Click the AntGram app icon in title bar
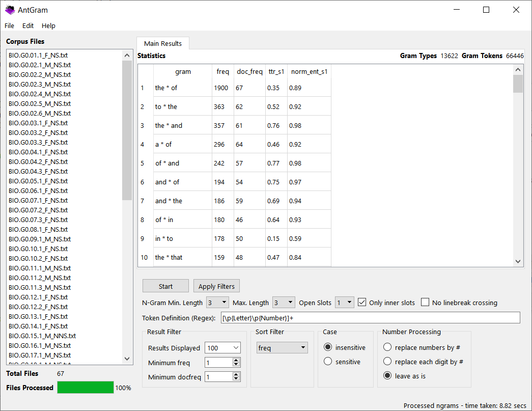532x411 pixels. [10, 10]
